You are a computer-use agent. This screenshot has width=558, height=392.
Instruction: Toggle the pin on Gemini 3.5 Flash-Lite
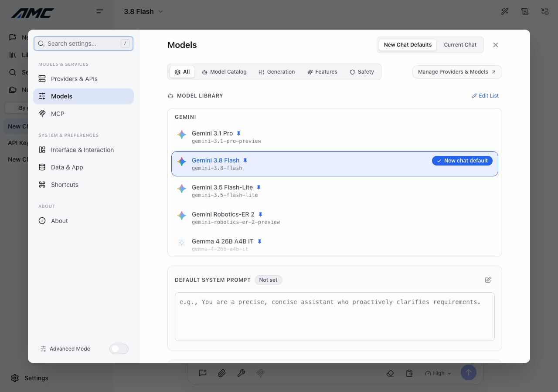coord(259,187)
